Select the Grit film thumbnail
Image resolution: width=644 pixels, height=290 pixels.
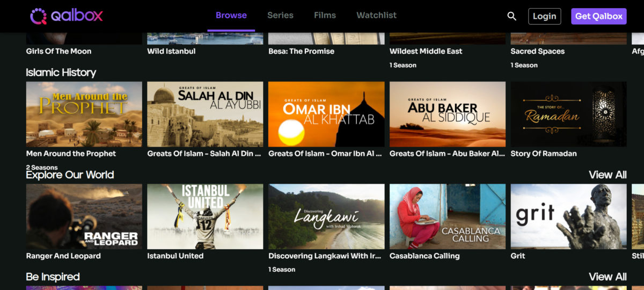(x=568, y=216)
